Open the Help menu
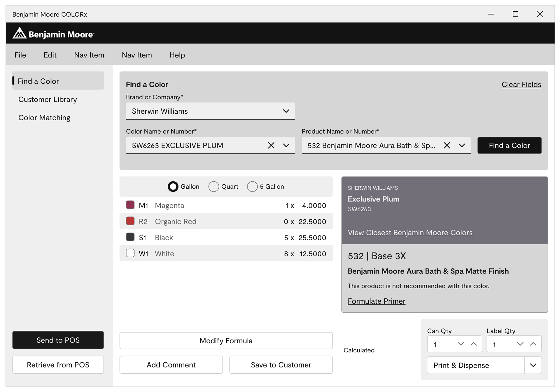The image size is (560, 392). point(177,55)
